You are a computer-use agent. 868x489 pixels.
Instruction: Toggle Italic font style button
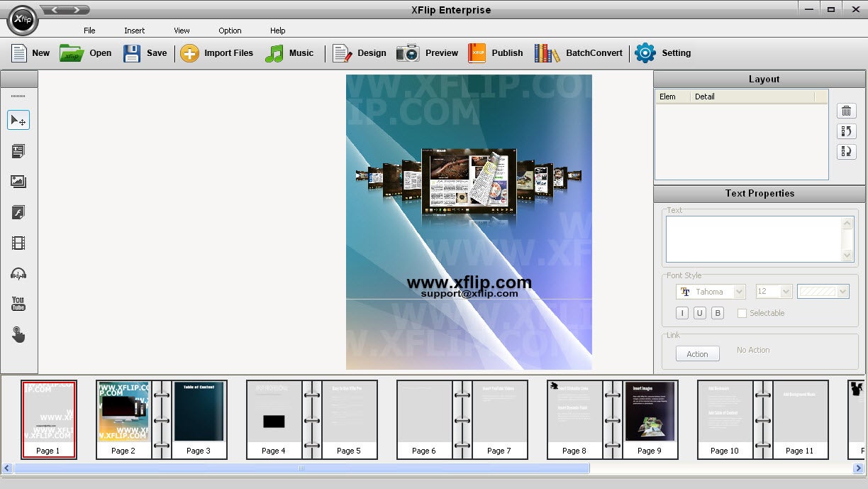[x=682, y=313]
